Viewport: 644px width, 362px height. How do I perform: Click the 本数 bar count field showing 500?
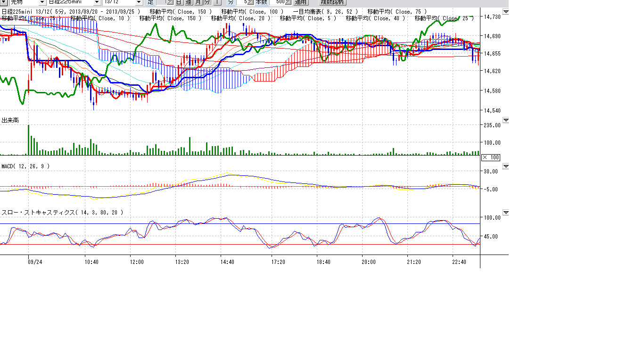(x=277, y=2)
